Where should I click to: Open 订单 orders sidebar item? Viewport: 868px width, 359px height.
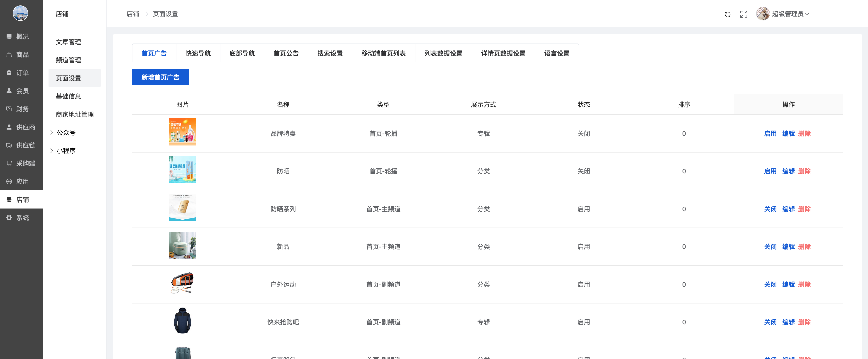pyautogui.click(x=22, y=73)
